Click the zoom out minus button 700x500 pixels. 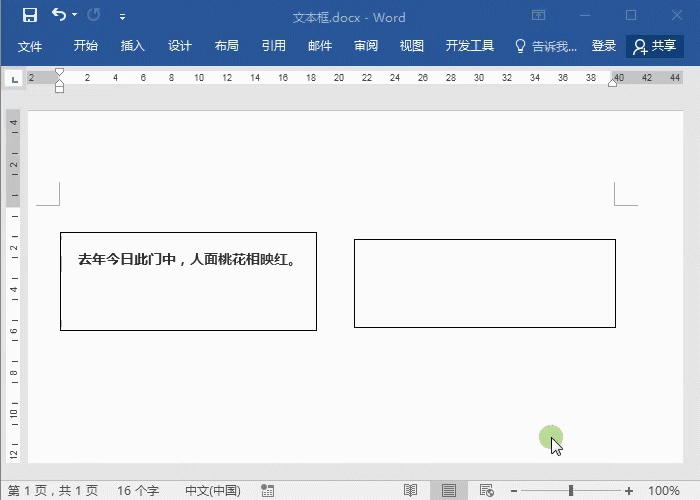pyautogui.click(x=514, y=491)
